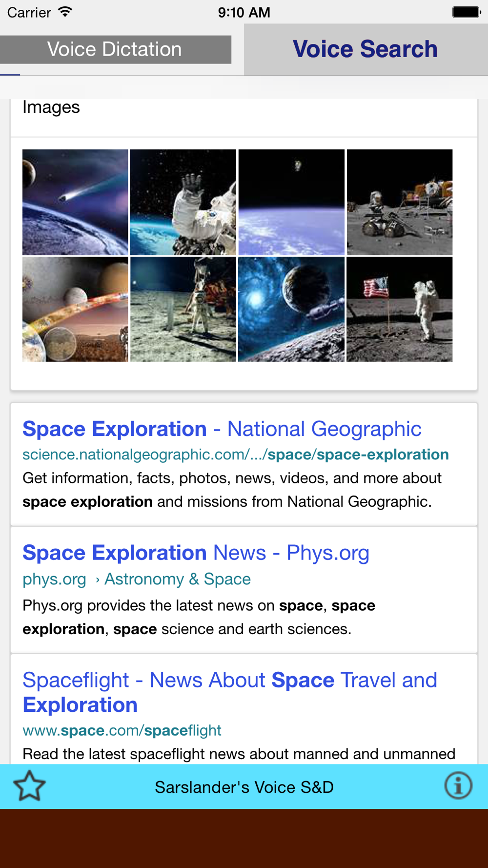Open the astronaut with American flag image
The image size is (488, 868).
400,309
